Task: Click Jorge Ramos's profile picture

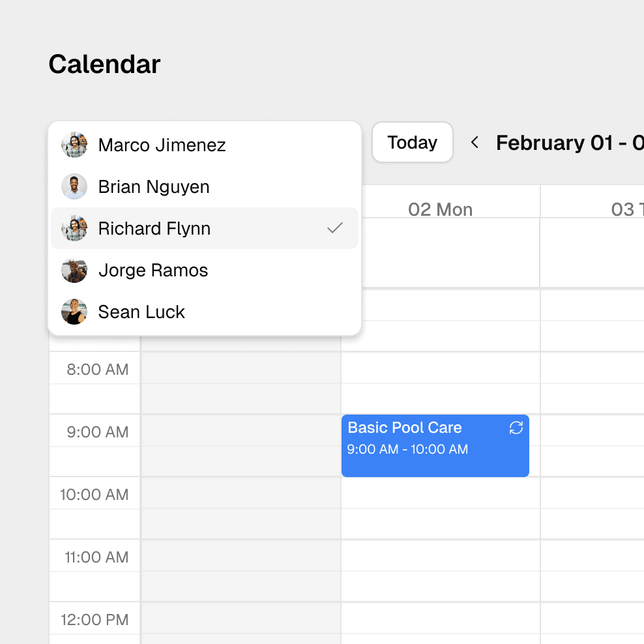Action: coord(74,271)
